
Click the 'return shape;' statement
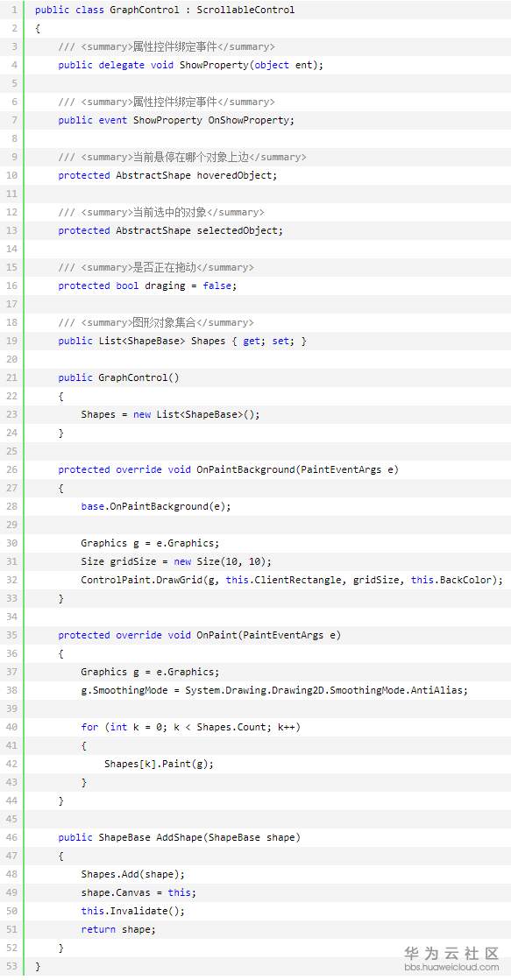(118, 929)
